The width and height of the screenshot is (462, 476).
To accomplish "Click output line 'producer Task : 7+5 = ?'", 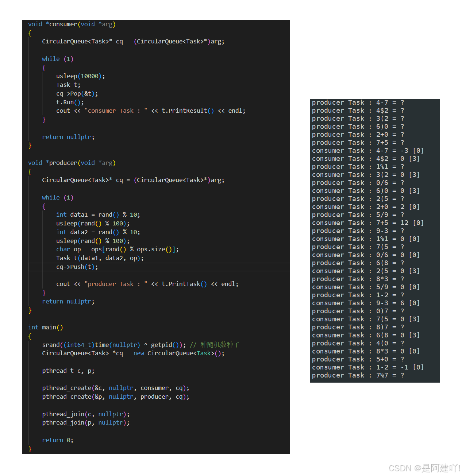I will (358, 143).
